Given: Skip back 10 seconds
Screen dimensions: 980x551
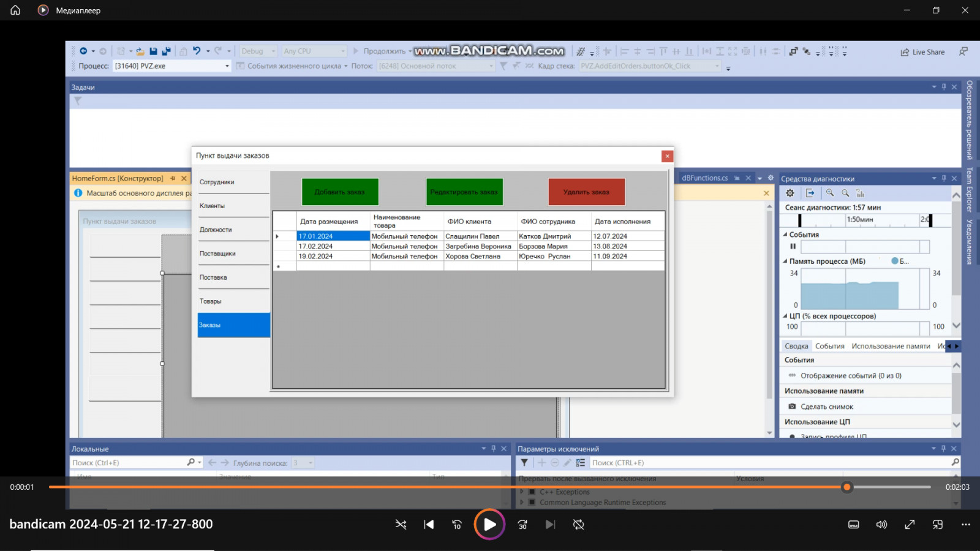Looking at the screenshot, I should coord(457,525).
